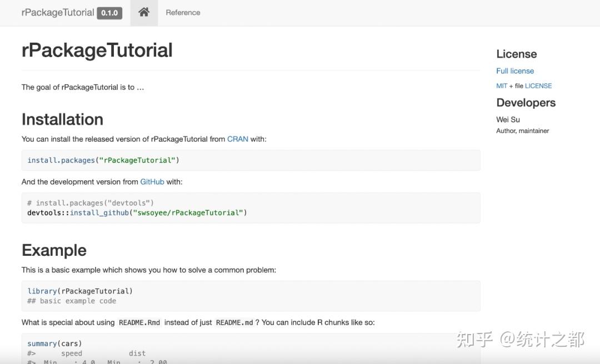Open the CRAN link
Image resolution: width=600 pixels, height=364 pixels.
coord(237,139)
